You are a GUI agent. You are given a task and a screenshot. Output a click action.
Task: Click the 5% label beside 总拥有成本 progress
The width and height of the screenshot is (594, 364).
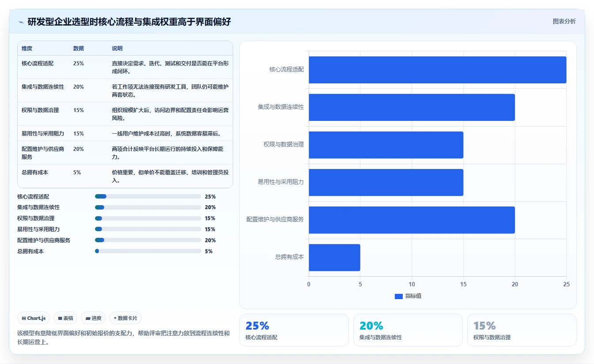coord(208,251)
